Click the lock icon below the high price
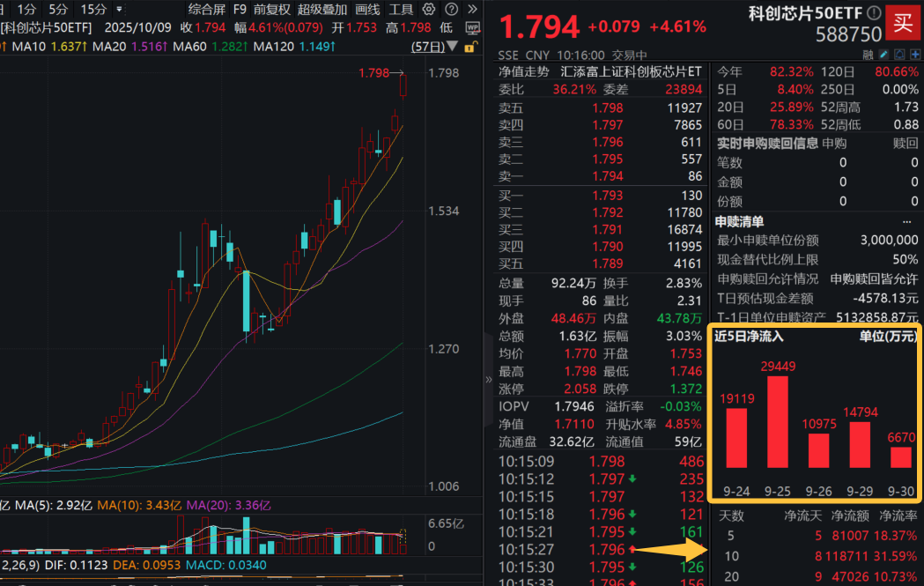Screen dimensions: 924x586 tap(469, 47)
